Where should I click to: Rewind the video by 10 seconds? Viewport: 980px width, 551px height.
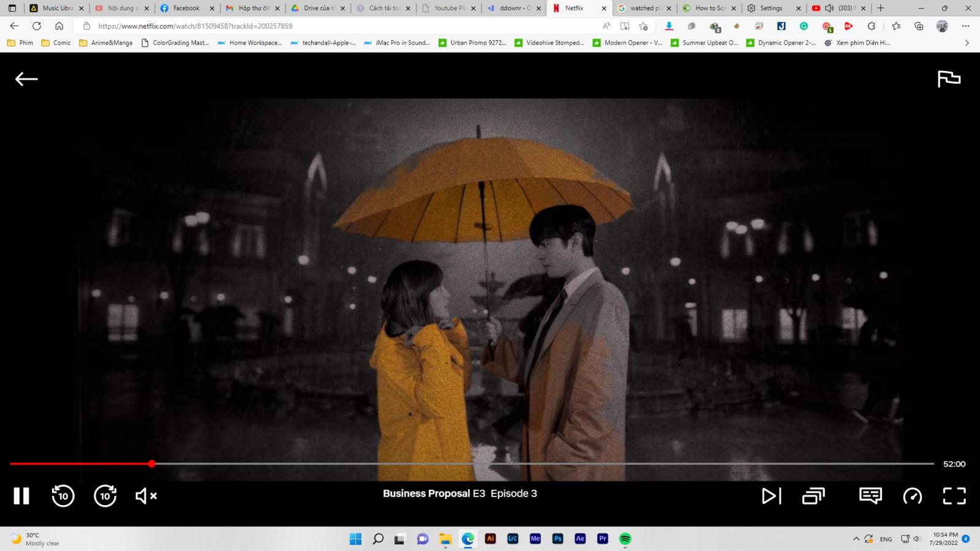pos(63,496)
